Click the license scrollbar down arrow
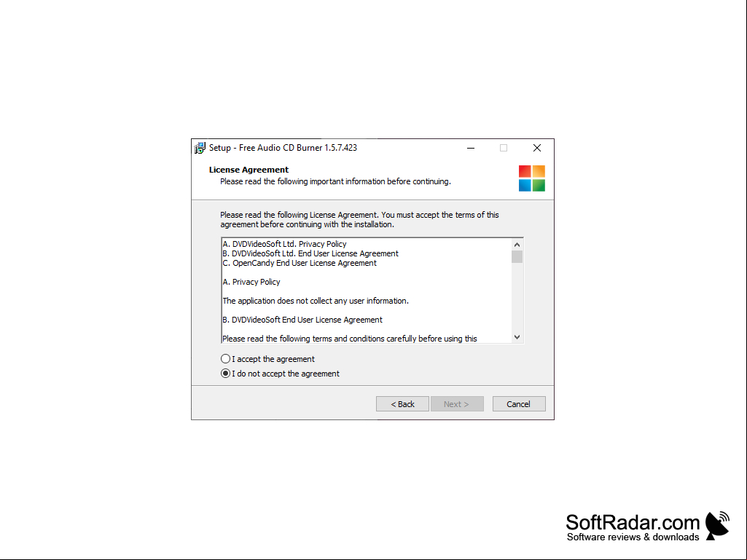 click(x=517, y=336)
